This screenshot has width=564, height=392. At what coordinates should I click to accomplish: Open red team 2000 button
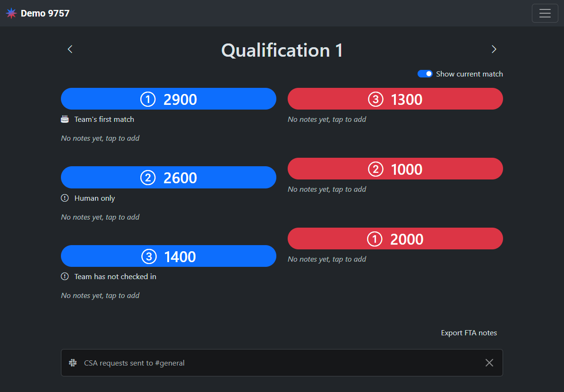pos(395,239)
